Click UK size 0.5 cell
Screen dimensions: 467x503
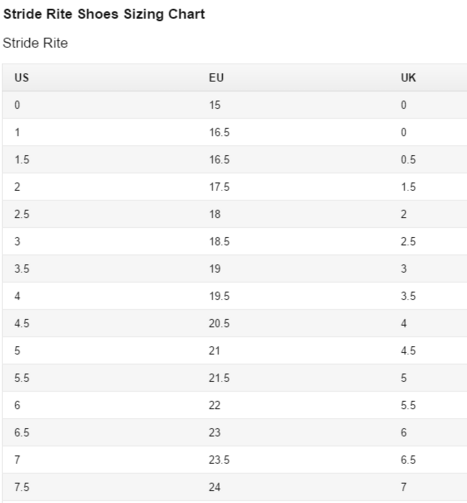click(408, 160)
